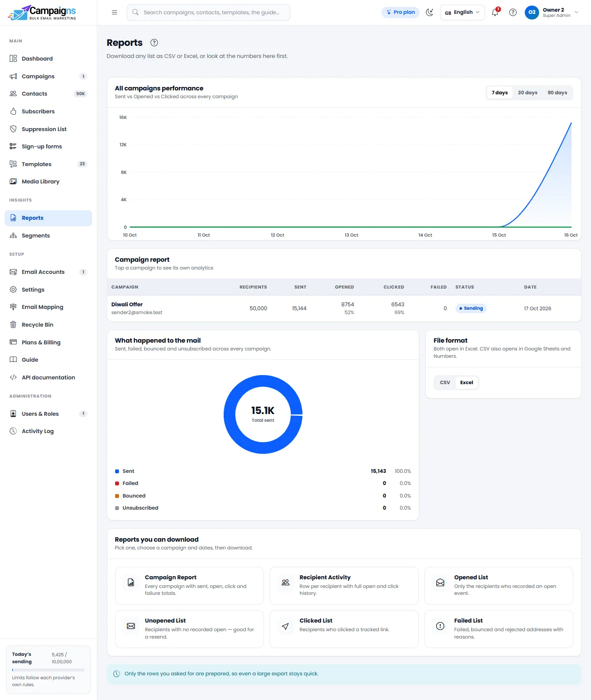
Task: Open Plans & Billing card icon
Action: click(x=13, y=343)
